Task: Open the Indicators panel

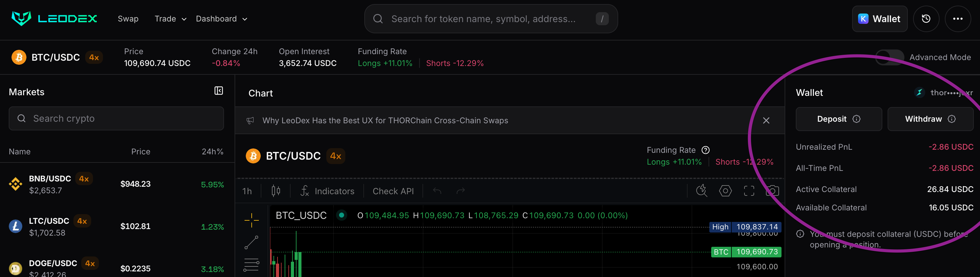Action: pos(327,191)
